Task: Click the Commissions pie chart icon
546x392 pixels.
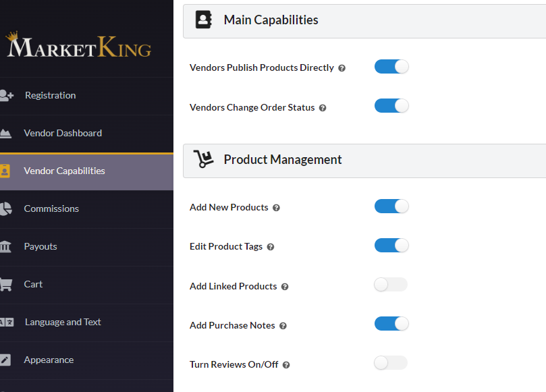Action: pyautogui.click(x=5, y=209)
